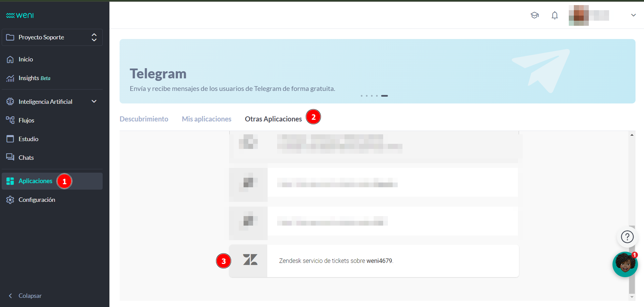Viewport: 644px width, 307px height.
Task: Open Configuración settings
Action: point(37,200)
